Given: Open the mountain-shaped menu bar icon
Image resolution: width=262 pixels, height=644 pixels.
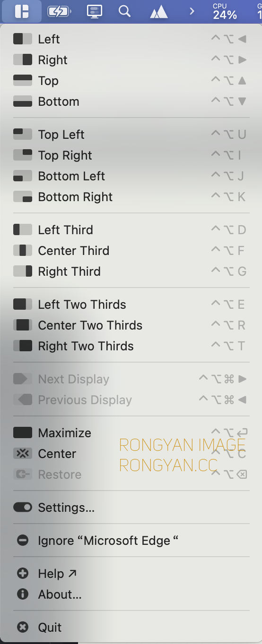Looking at the screenshot, I should pyautogui.click(x=159, y=12).
